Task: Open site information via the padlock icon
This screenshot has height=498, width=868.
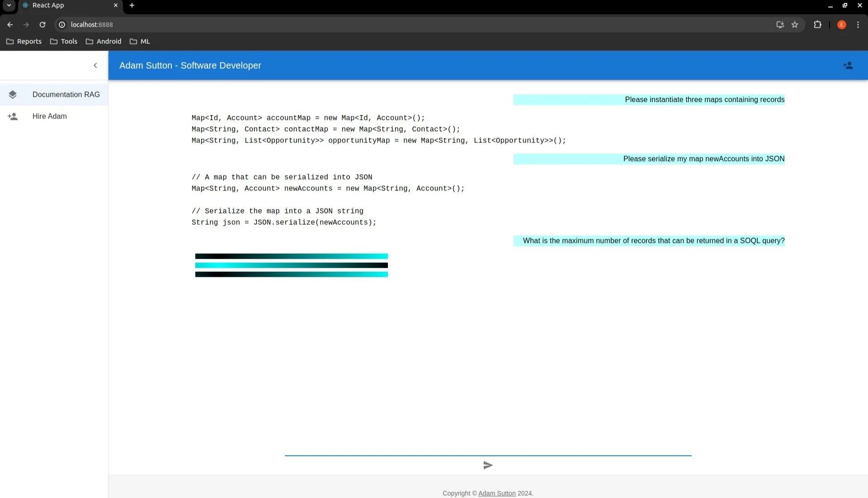Action: [62, 24]
